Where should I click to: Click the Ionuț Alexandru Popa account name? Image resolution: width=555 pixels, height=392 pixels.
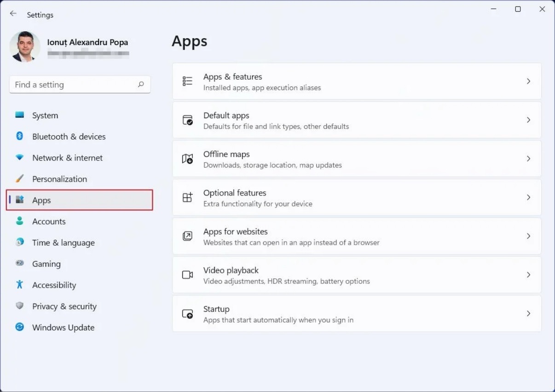tap(87, 42)
